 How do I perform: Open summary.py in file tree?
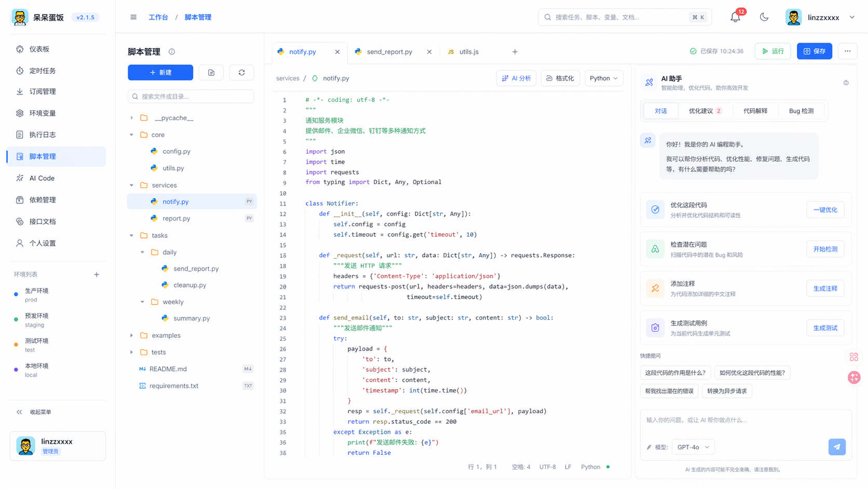click(192, 318)
